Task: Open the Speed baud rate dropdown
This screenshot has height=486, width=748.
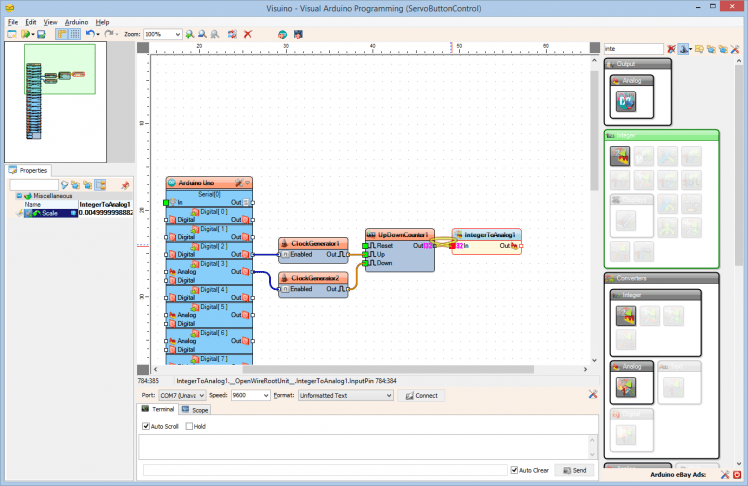Action: point(264,395)
